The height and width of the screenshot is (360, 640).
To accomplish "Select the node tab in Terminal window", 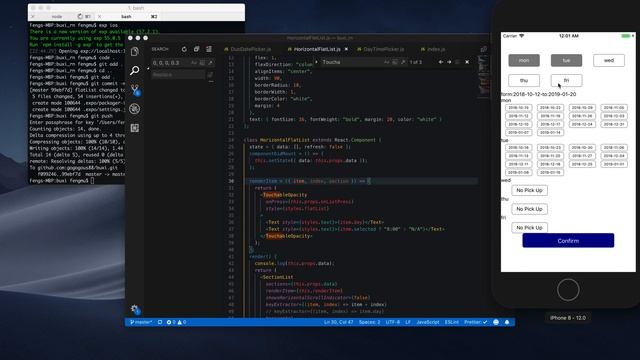I will click(57, 17).
